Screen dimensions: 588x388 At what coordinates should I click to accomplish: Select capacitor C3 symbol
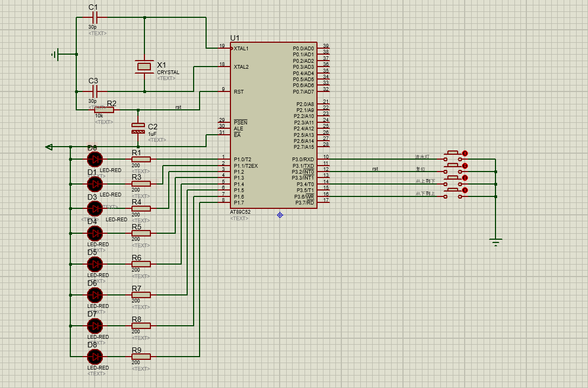tap(95, 91)
